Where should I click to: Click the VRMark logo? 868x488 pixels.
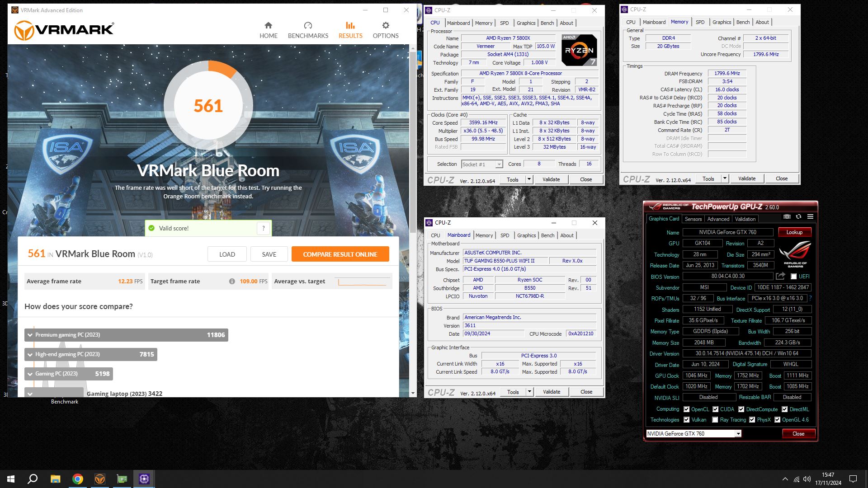64,30
